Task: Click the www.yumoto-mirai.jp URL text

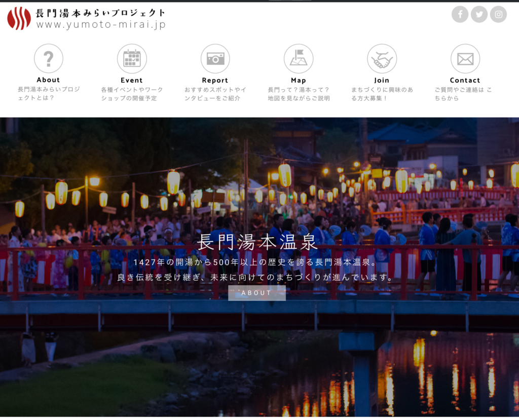Action: 101,24
